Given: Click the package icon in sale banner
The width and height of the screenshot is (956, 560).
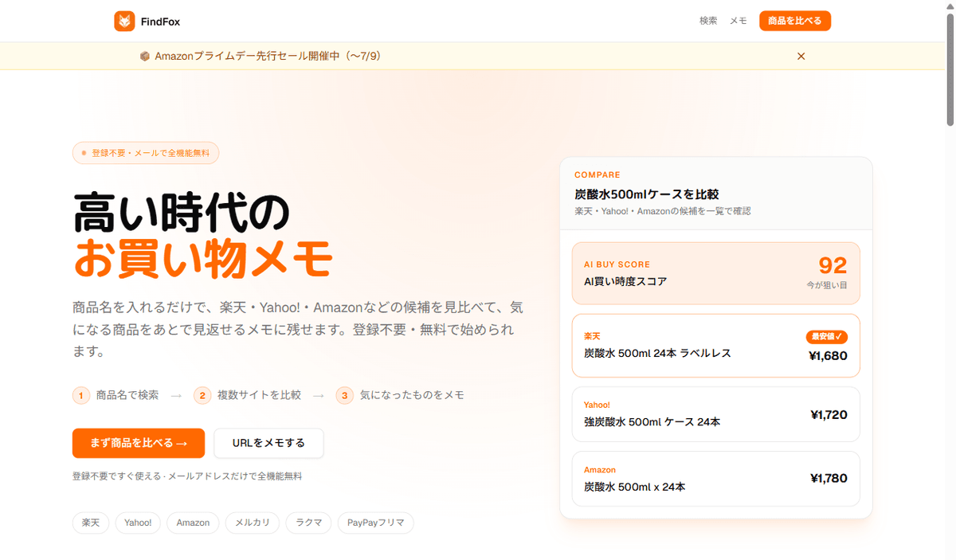Looking at the screenshot, I should point(145,56).
